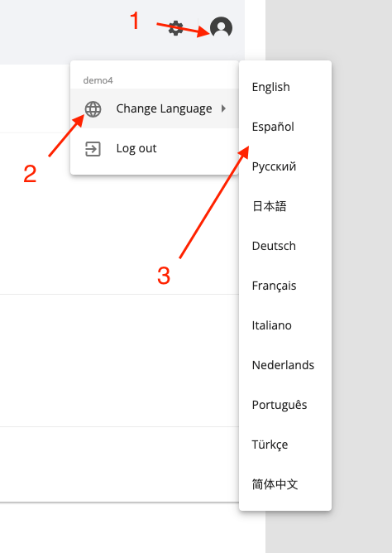Click the demo4 username label

point(98,80)
